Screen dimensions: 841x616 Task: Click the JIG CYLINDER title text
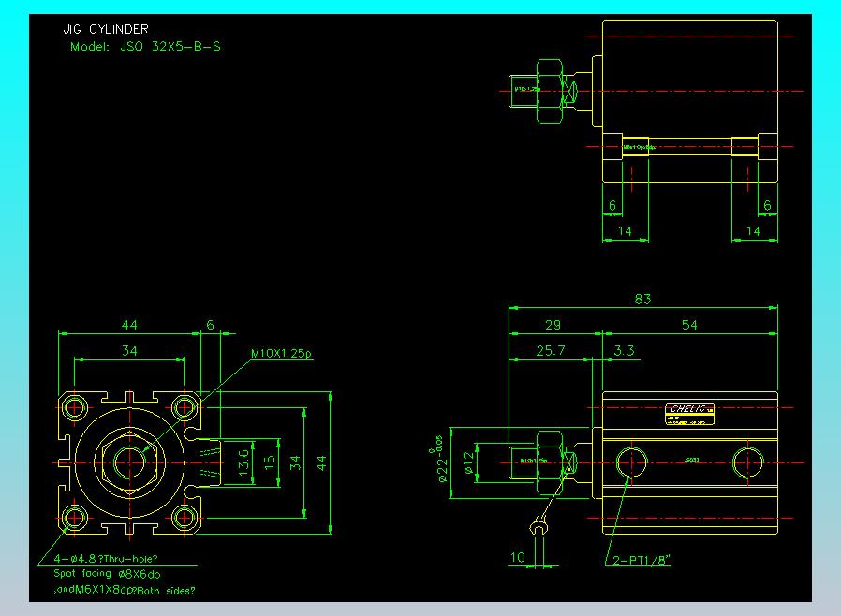[105, 30]
